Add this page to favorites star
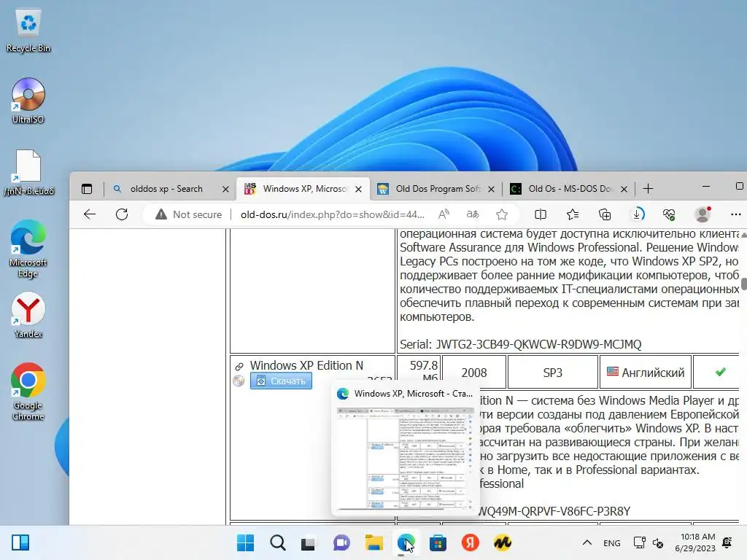This screenshot has height=560, width=747. (x=502, y=215)
